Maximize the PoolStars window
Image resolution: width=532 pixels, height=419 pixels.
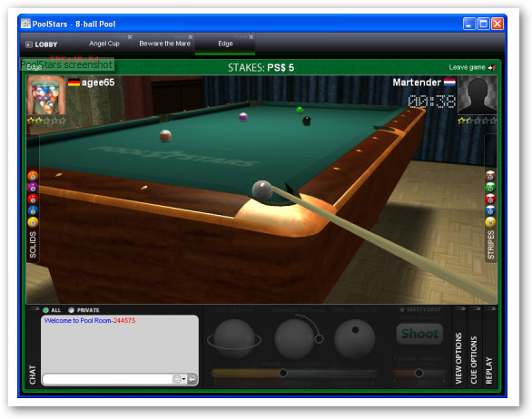(483, 24)
